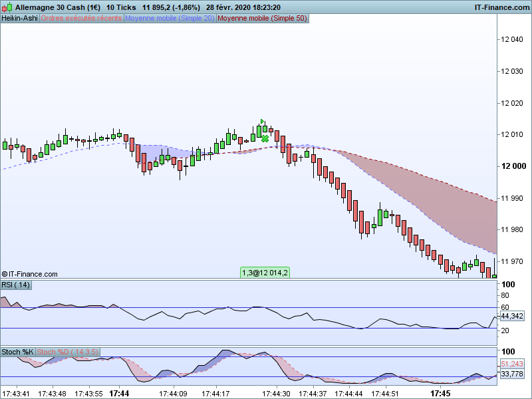Click the 11 990 price axis label

[x=512, y=198]
